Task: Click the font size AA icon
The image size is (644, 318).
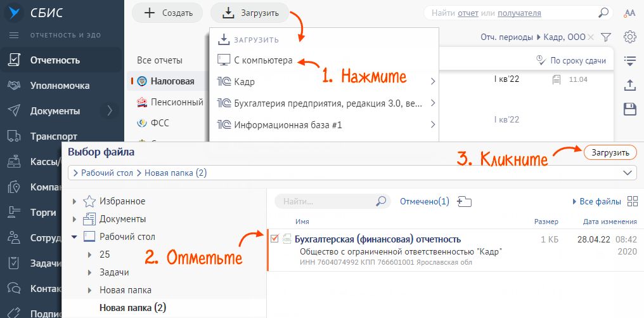Action: point(630,13)
